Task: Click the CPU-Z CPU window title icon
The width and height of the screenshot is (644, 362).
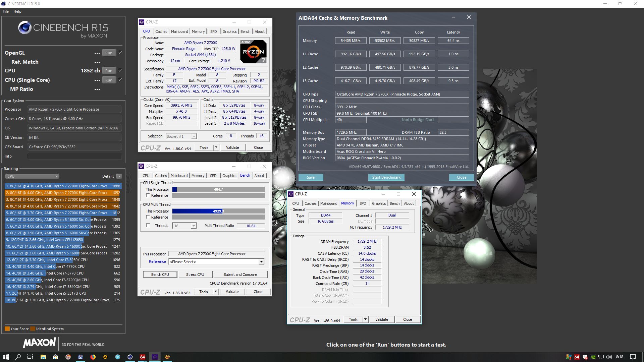Action: pyautogui.click(x=142, y=22)
